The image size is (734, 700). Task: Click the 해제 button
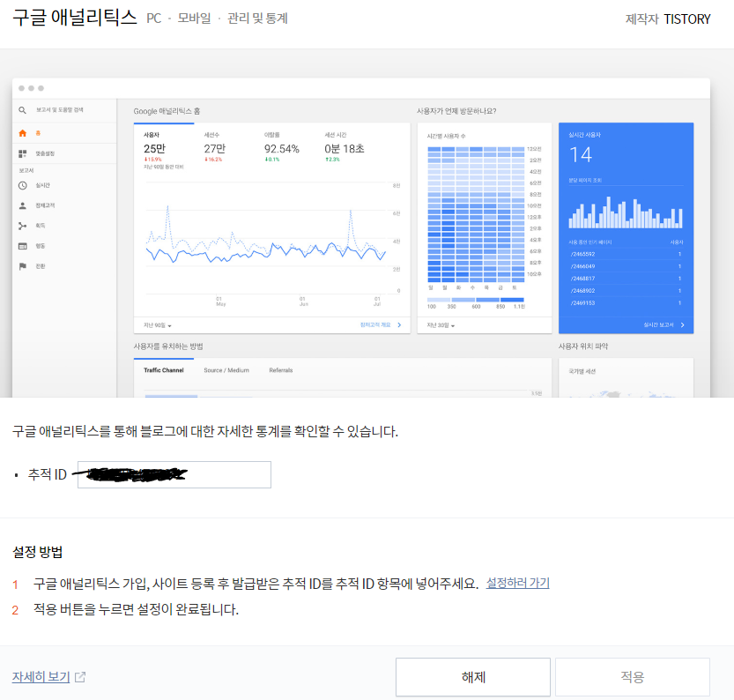click(473, 676)
